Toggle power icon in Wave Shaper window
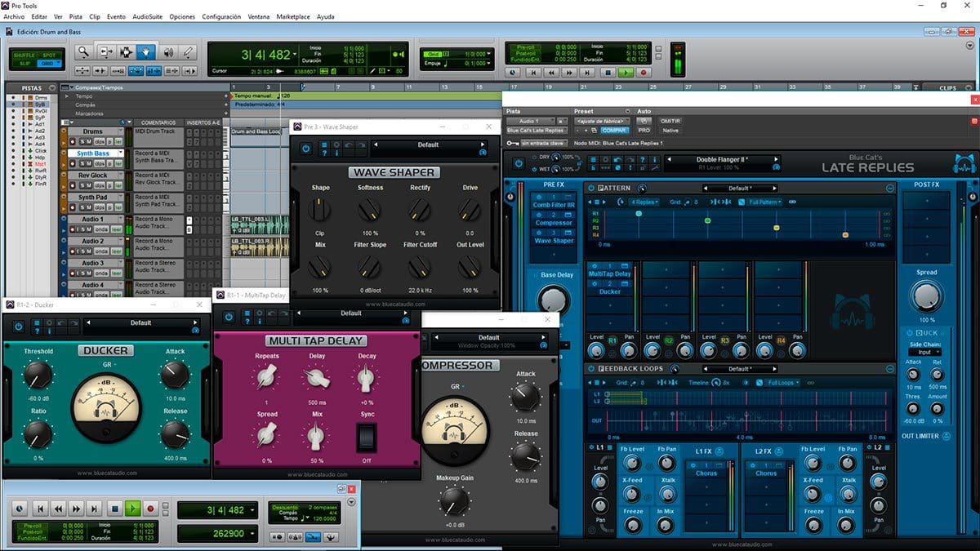Screen dimensions: 980x551 click(306, 148)
